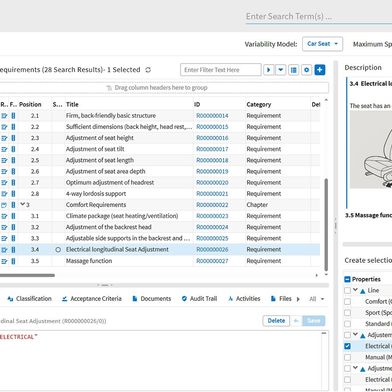Select Optimum adjustment of headrest row
This screenshot has width=392, height=392.
coord(160,183)
